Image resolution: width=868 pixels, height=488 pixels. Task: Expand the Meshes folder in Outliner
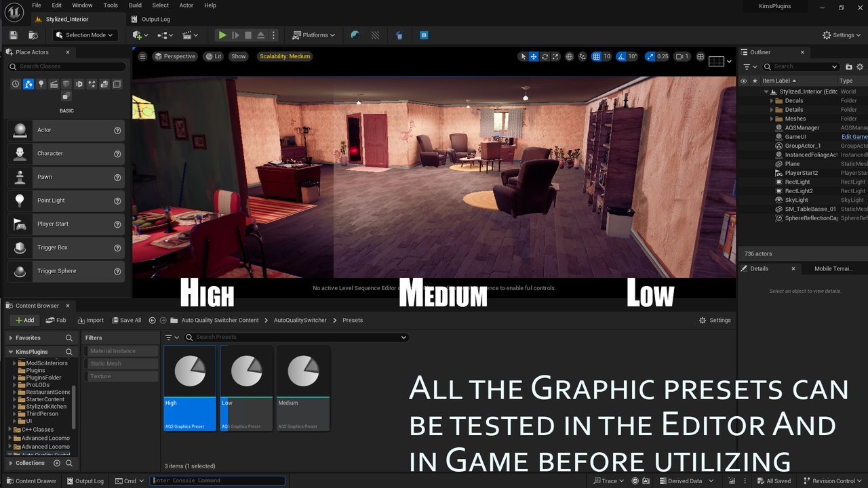click(x=772, y=119)
